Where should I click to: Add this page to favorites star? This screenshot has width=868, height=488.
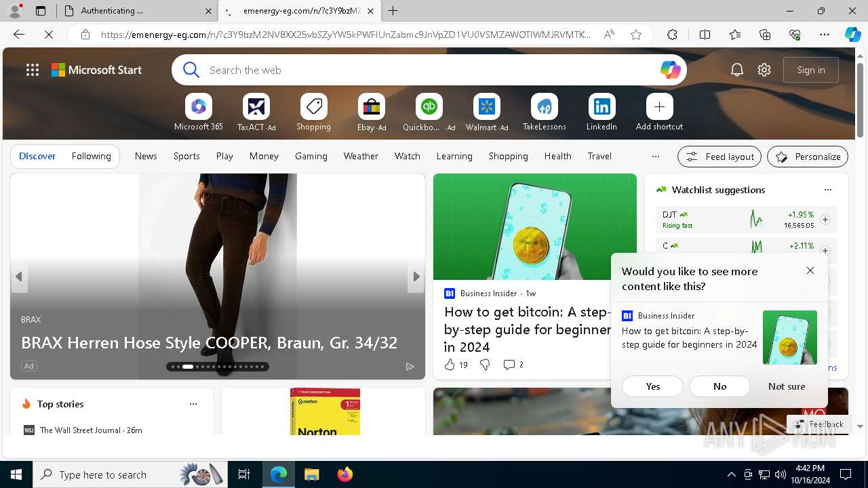[x=636, y=35]
